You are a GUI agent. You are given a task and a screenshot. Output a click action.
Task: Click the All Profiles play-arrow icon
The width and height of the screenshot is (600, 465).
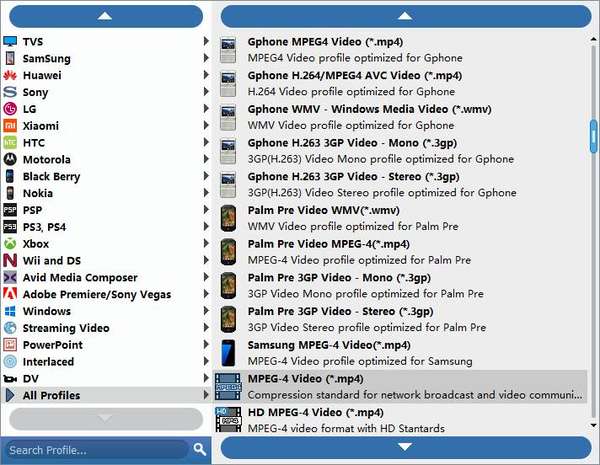tap(10, 395)
